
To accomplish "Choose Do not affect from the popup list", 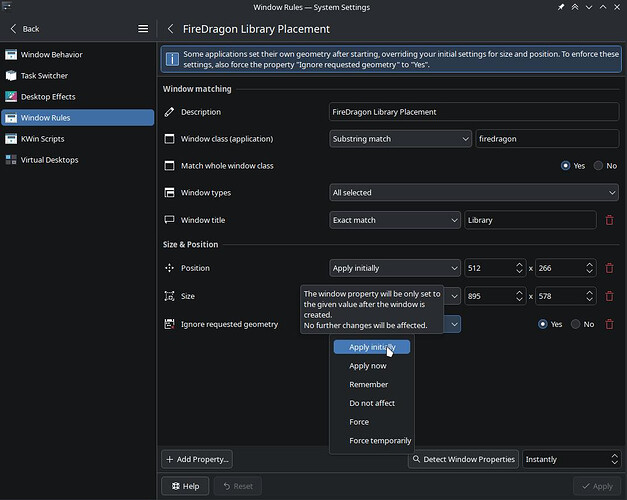I will 372,403.
